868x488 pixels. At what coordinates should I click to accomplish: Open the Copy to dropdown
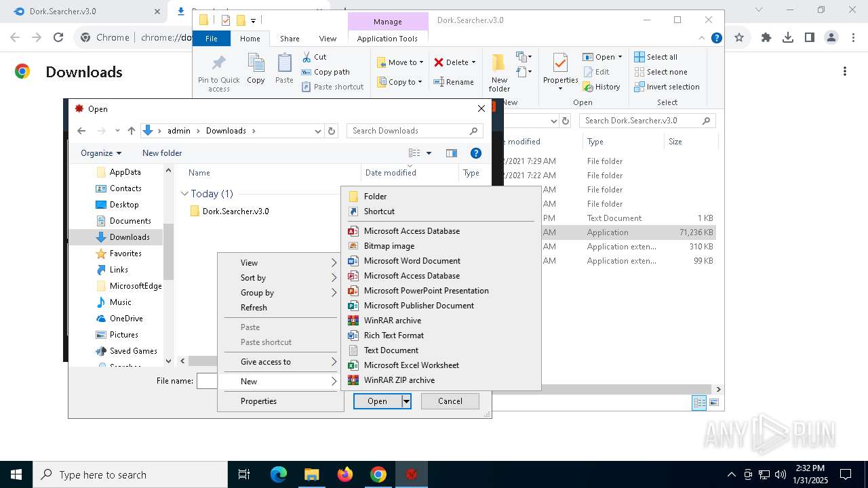click(x=399, y=82)
